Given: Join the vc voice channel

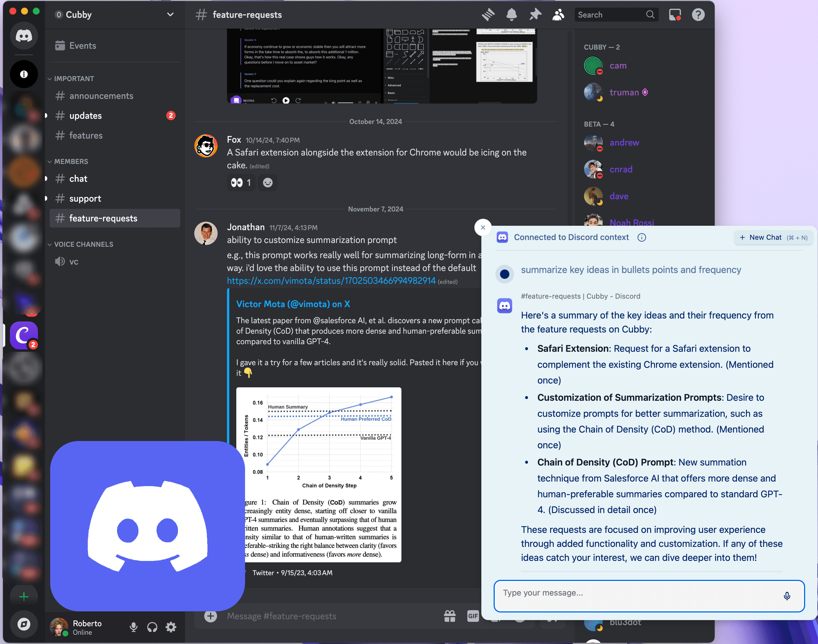Looking at the screenshot, I should point(115,262).
